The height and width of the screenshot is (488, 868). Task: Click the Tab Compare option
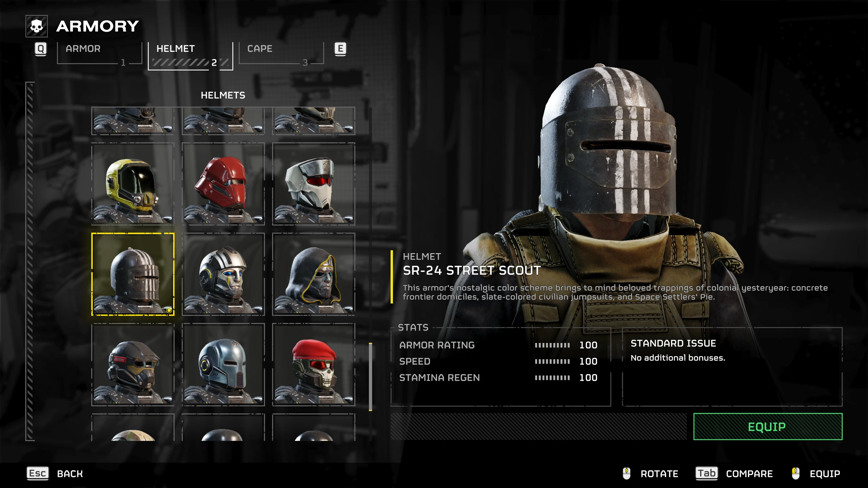[x=734, y=473]
